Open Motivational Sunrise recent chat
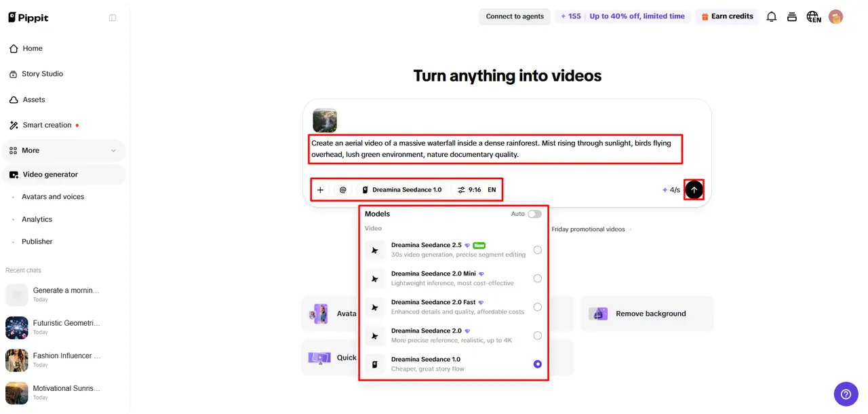Screen dimensions: 868x414 [x=64, y=392]
